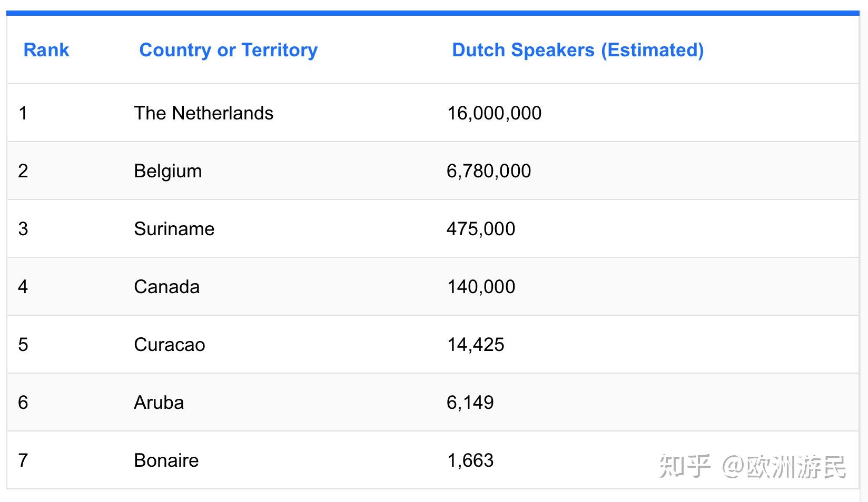868x502 pixels.
Task: Click the 16,000,000 speakers value
Action: click(x=494, y=113)
